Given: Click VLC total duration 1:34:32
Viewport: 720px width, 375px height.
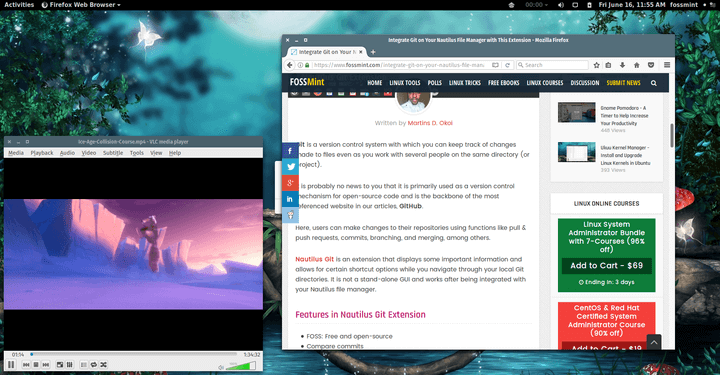Looking at the screenshot, I should click(252, 354).
